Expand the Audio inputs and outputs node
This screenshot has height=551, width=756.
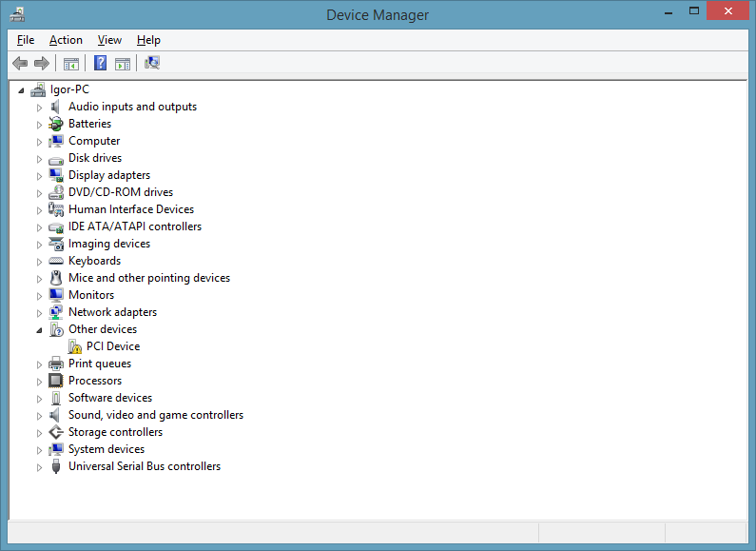click(x=40, y=108)
